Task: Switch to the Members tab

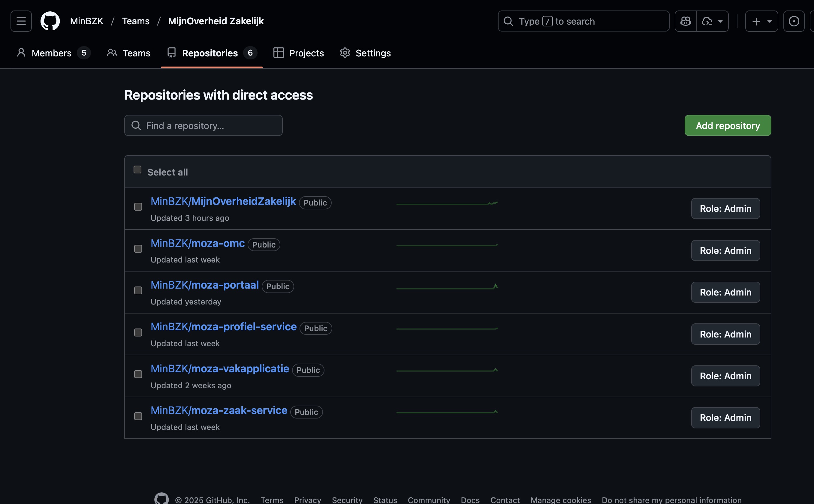Action: pos(52,53)
